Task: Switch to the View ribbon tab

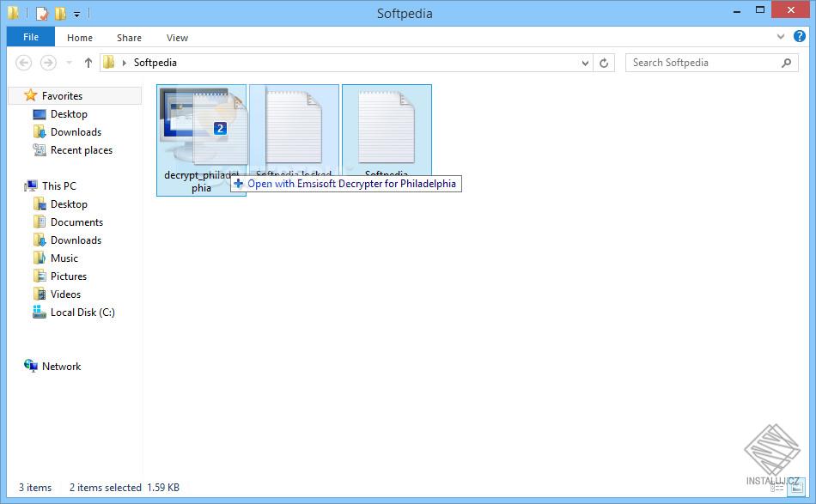Action: (x=177, y=38)
